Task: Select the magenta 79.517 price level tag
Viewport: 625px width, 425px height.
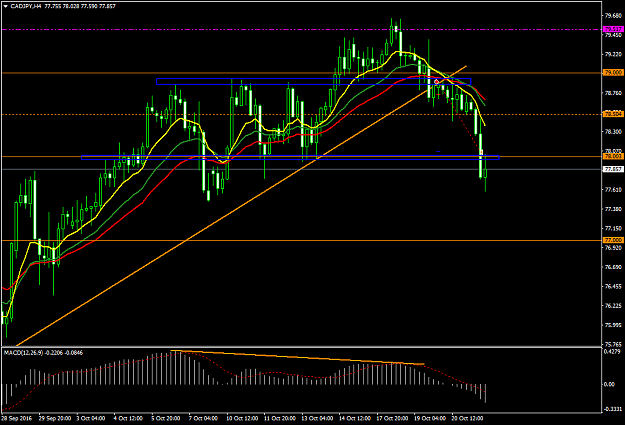Action: (613, 29)
